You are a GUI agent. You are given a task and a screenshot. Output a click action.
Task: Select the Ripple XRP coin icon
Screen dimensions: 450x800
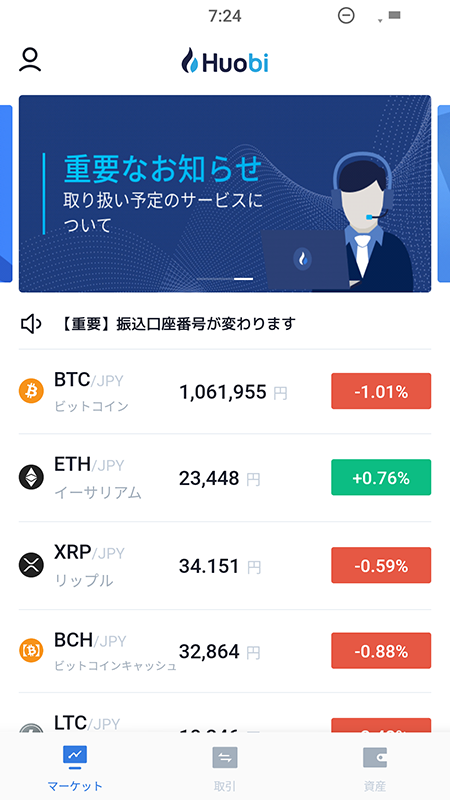[31, 565]
